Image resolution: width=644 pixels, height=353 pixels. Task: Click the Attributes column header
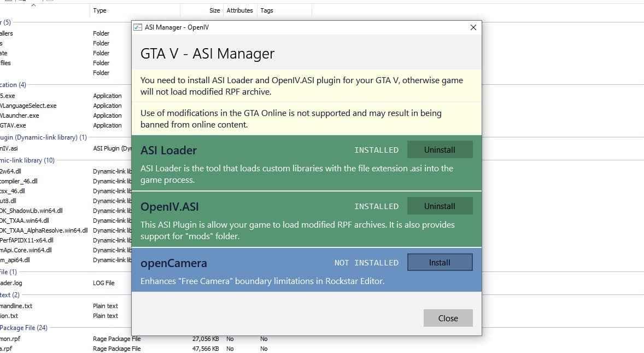[x=239, y=10]
